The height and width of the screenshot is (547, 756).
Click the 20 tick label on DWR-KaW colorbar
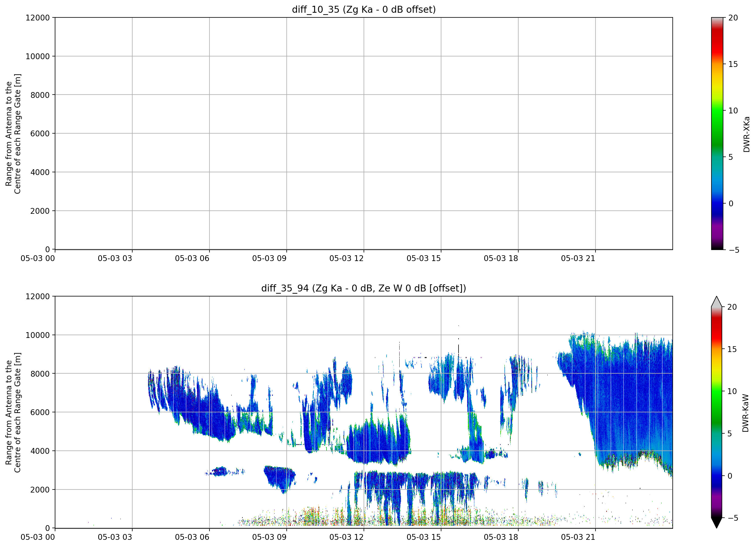(x=732, y=307)
